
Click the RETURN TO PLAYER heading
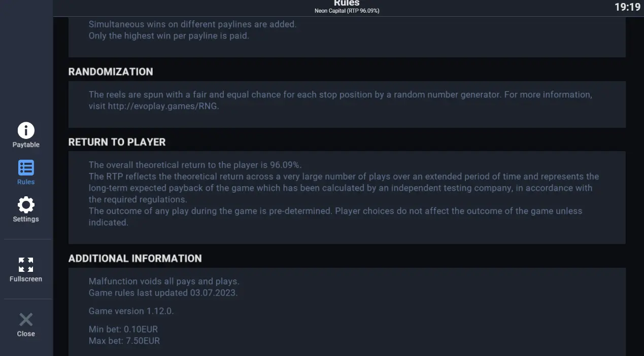117,142
